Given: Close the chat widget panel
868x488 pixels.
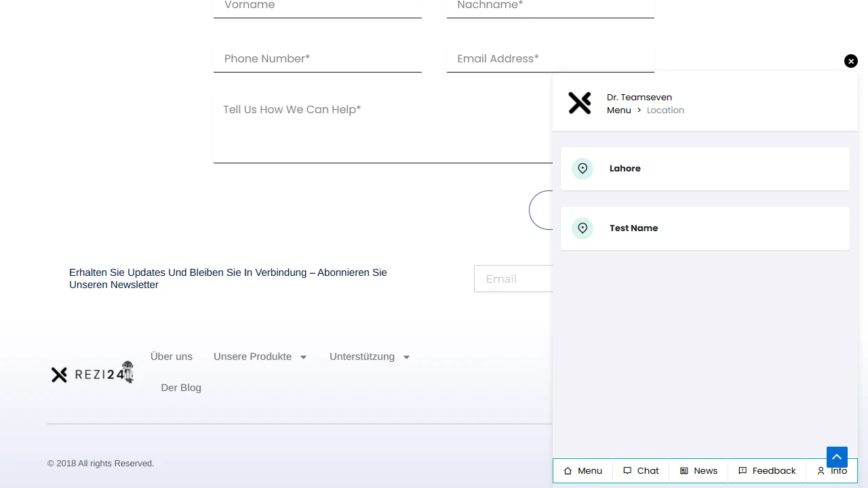Looking at the screenshot, I should pyautogui.click(x=850, y=61).
